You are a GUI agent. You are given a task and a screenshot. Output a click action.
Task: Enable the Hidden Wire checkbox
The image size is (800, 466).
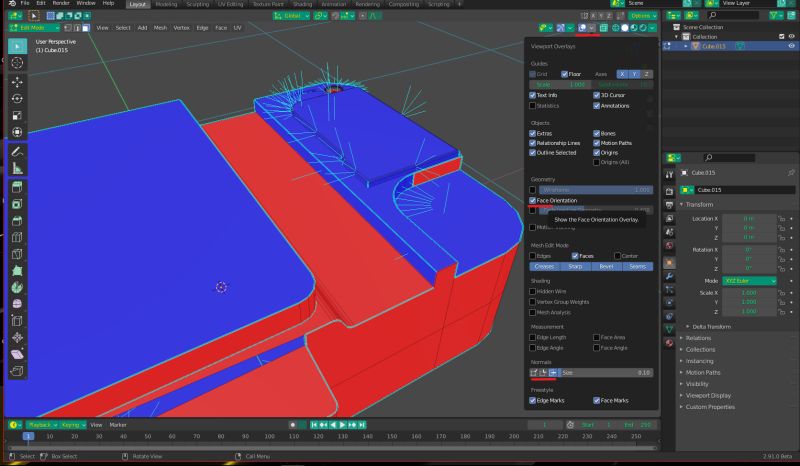click(x=533, y=291)
